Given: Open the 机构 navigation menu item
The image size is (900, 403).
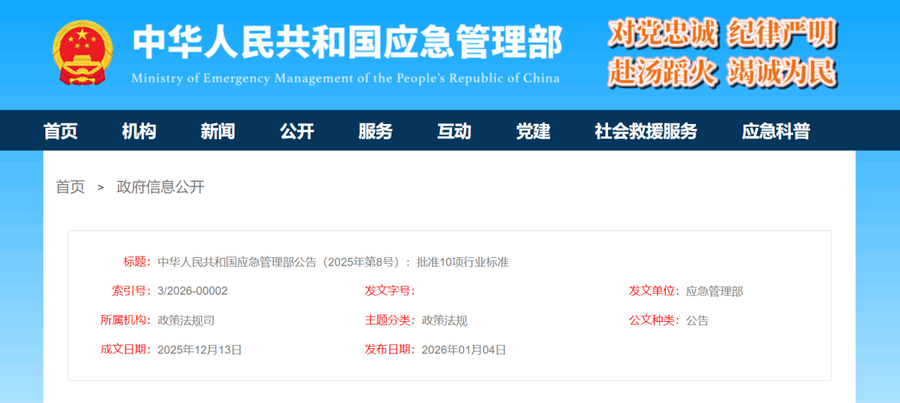Looking at the screenshot, I should click(139, 131).
